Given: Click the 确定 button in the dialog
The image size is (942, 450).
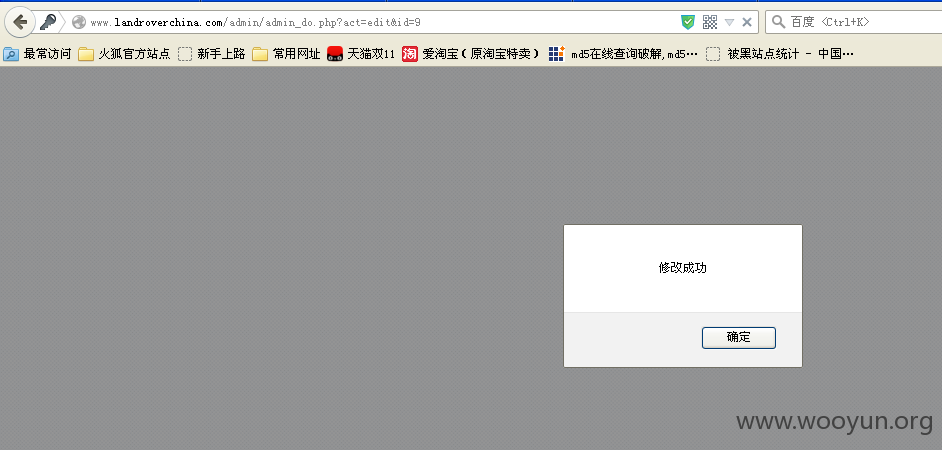Looking at the screenshot, I should [x=738, y=338].
